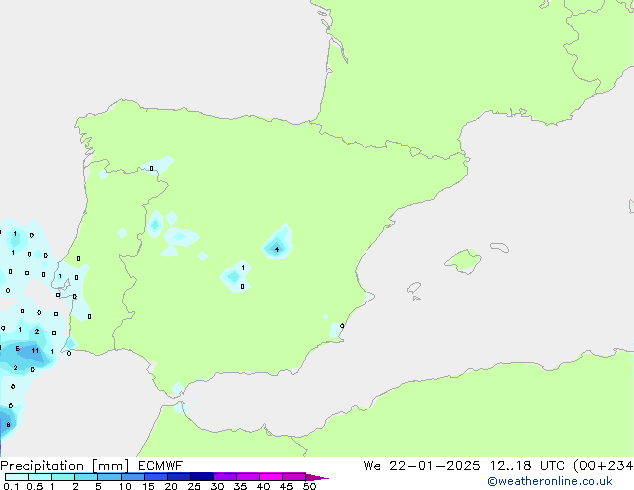Click the legend scale label '30'

(x=217, y=486)
